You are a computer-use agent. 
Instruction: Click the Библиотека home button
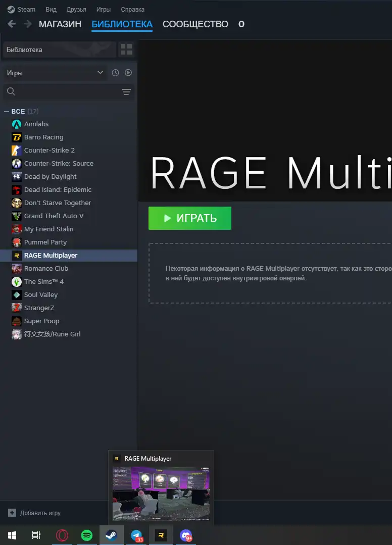pos(60,49)
